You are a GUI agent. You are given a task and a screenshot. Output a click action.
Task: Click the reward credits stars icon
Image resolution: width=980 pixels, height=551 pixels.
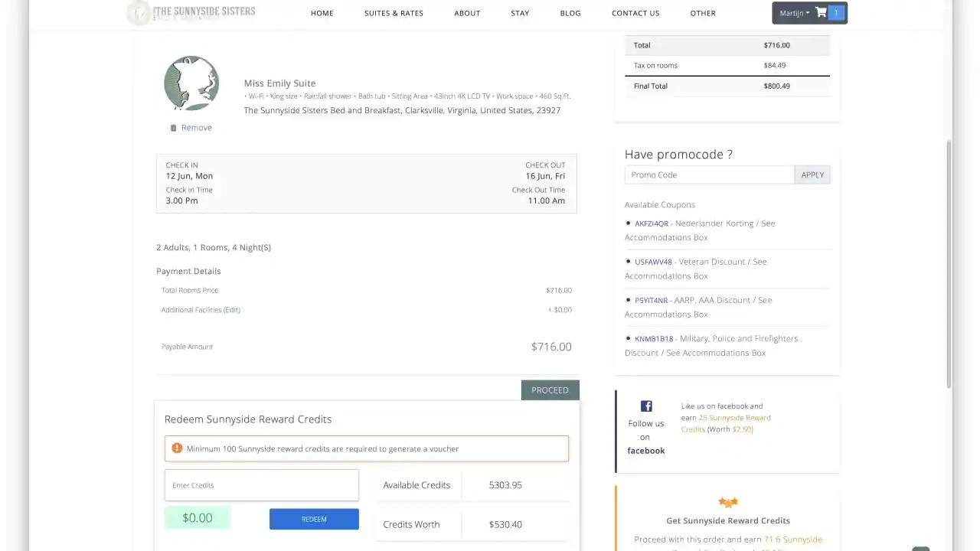point(728,502)
